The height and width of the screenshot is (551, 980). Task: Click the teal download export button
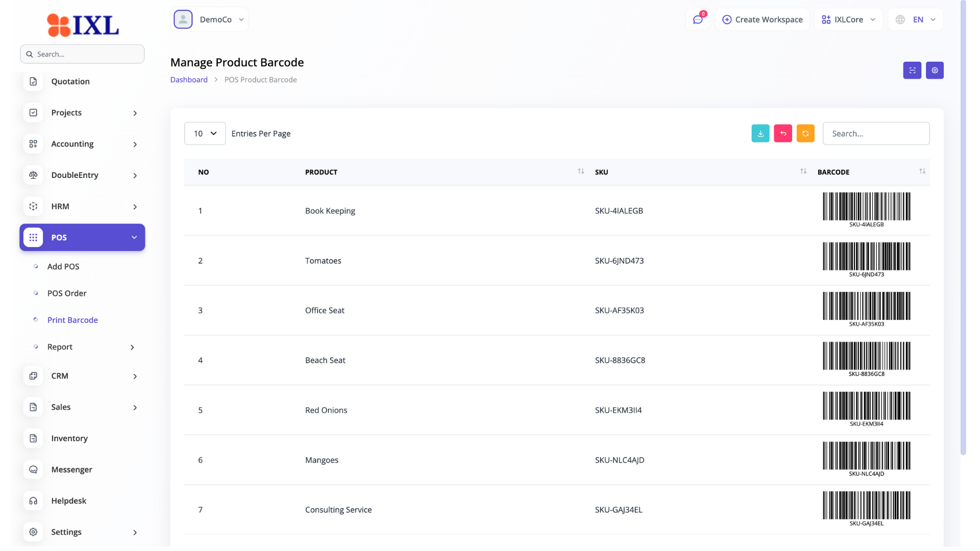(x=761, y=134)
